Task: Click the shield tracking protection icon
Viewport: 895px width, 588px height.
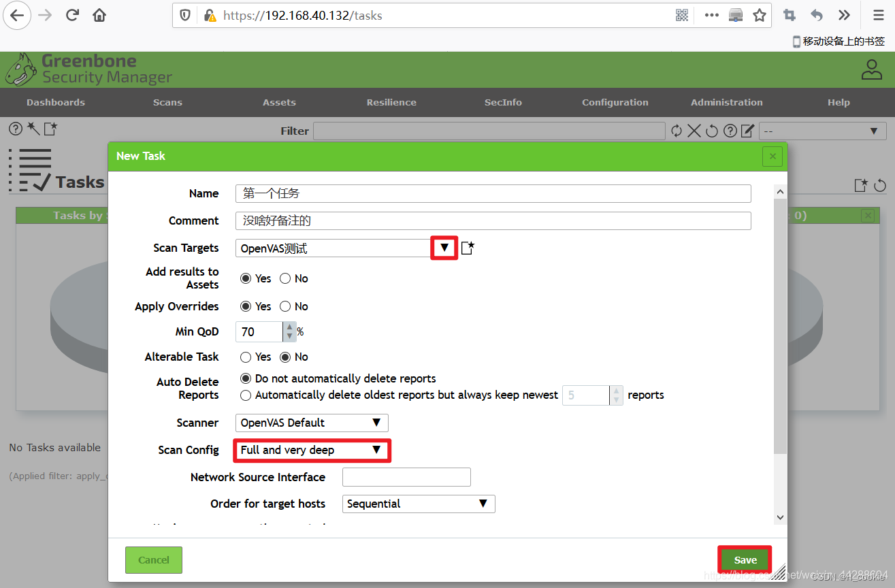Action: click(185, 15)
